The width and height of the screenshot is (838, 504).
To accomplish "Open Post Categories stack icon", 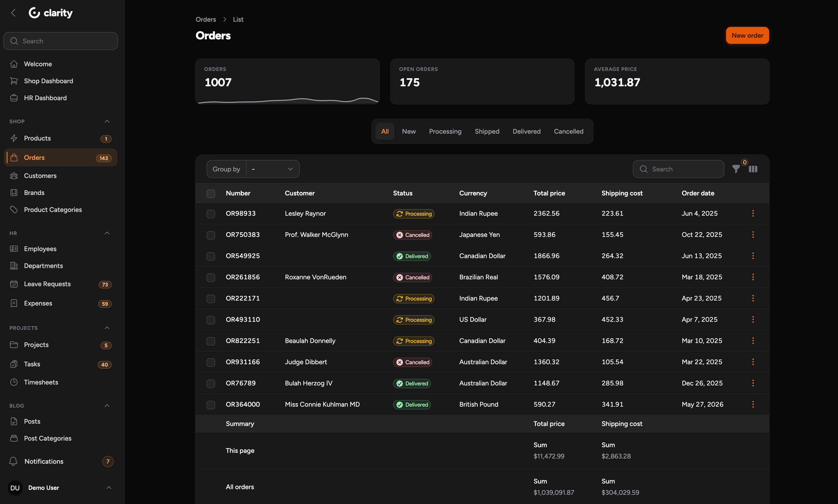I will coord(14,438).
